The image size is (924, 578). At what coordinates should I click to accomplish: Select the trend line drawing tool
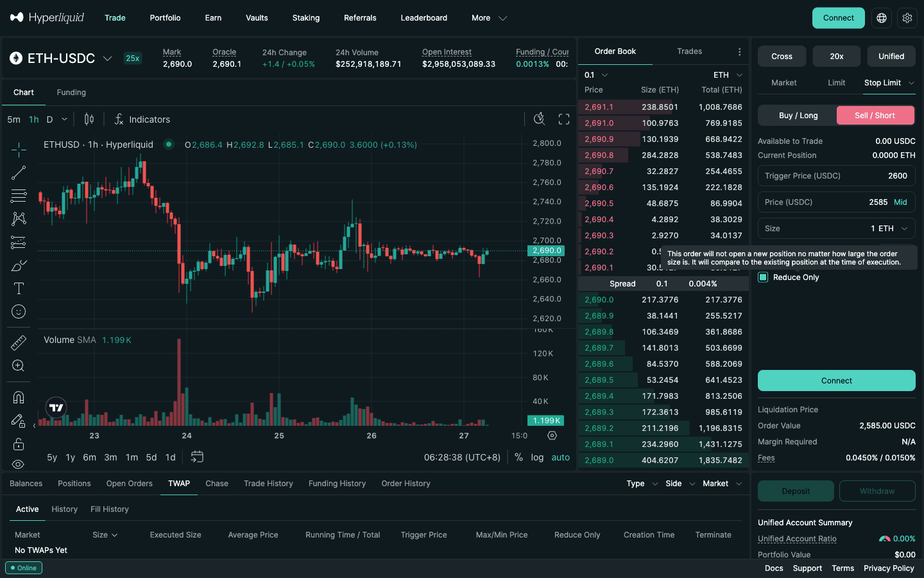19,173
